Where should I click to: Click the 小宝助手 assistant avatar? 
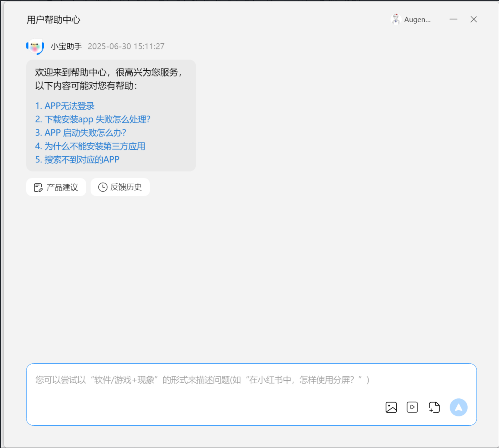tap(35, 46)
